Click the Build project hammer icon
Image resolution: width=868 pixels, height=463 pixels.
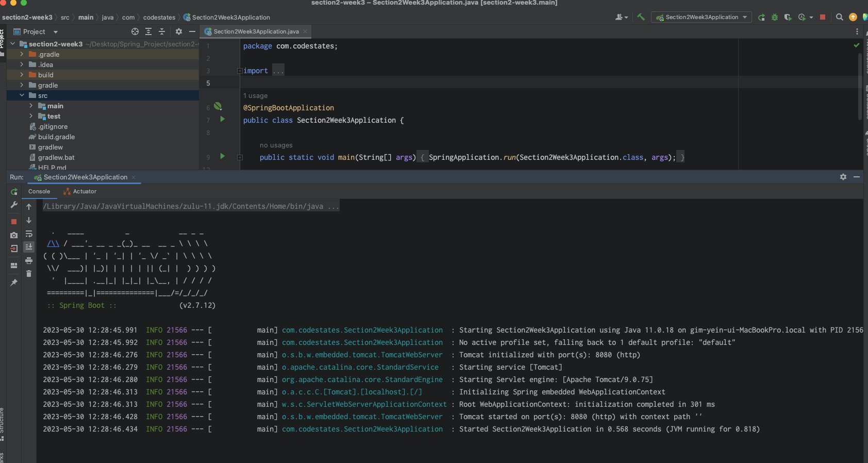point(641,17)
